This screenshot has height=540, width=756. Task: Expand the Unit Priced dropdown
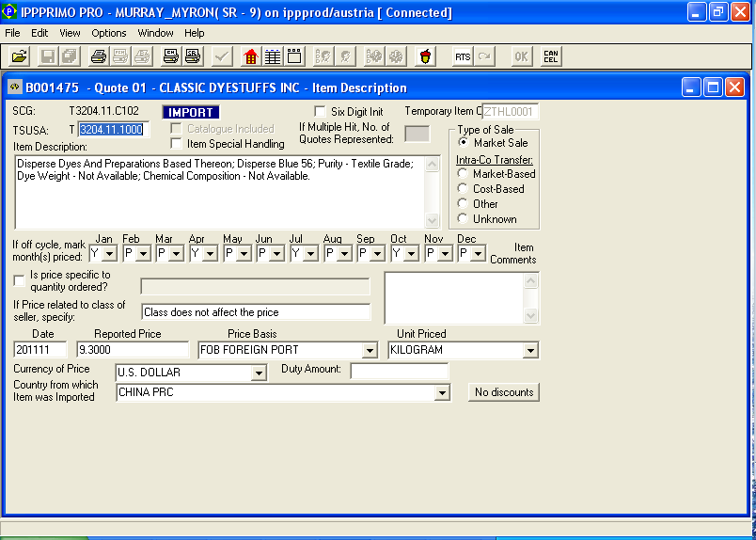click(531, 350)
